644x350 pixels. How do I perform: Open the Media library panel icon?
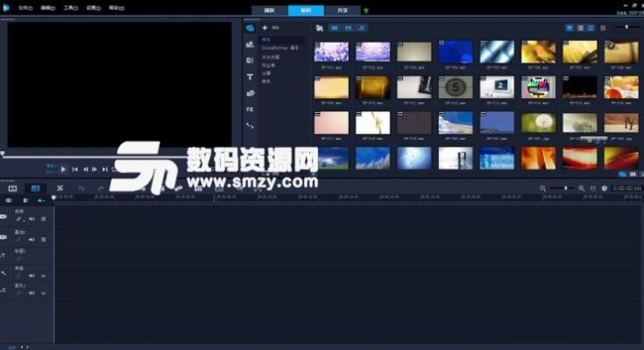(250, 28)
